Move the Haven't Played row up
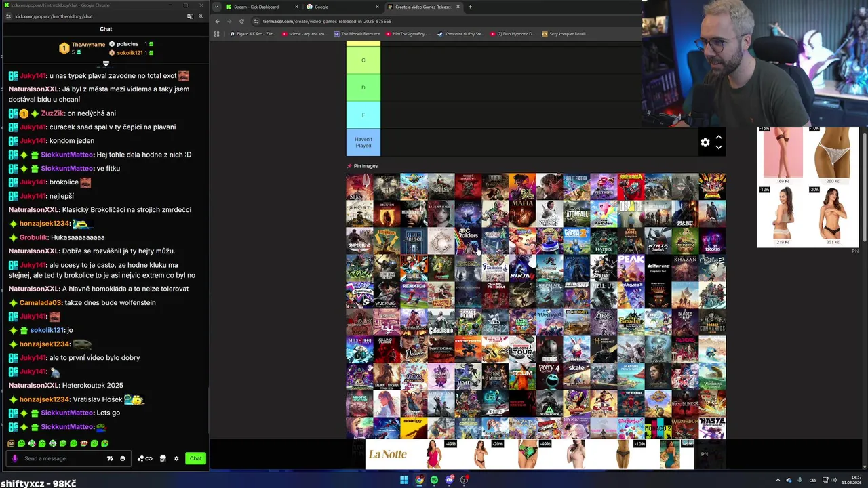Viewport: 868px width, 488px height. 719,138
